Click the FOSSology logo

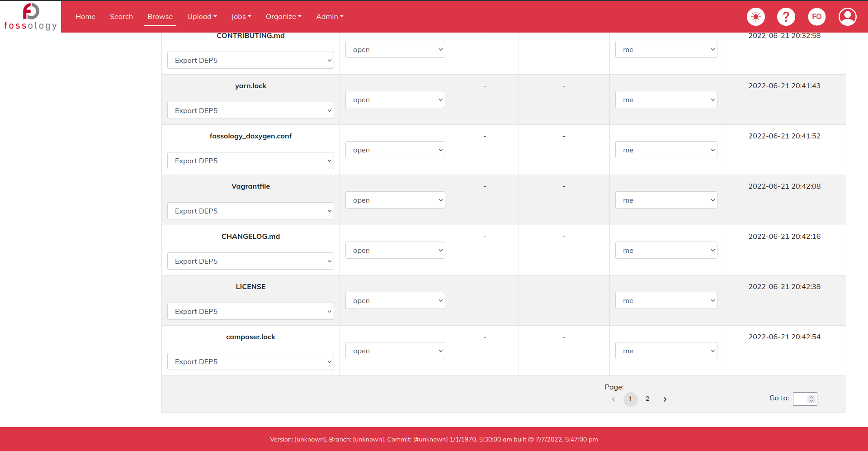[30, 17]
